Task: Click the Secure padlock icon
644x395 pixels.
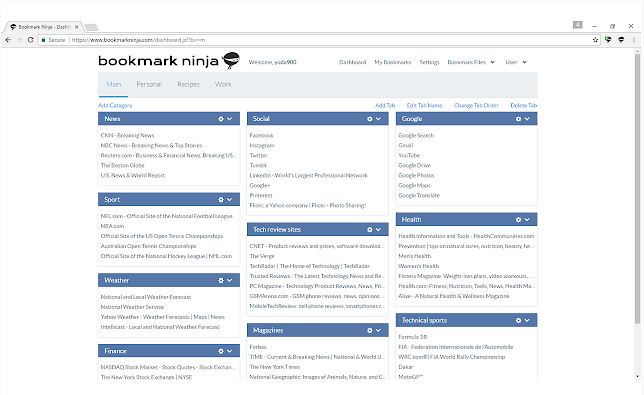Action: pos(43,40)
